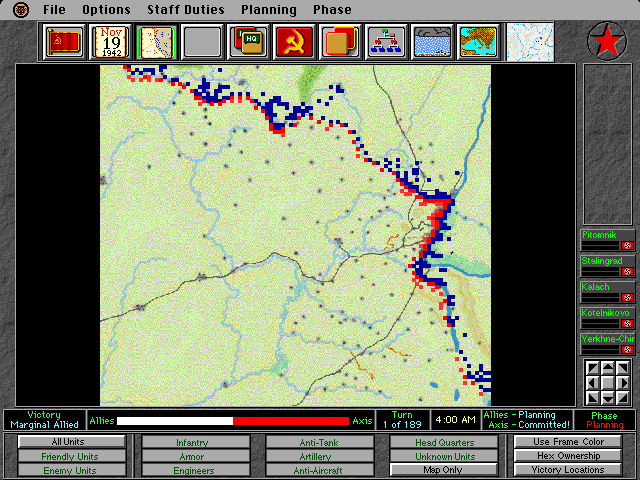Toggle the Enemy Units filter
640x480 pixels.
71,470
